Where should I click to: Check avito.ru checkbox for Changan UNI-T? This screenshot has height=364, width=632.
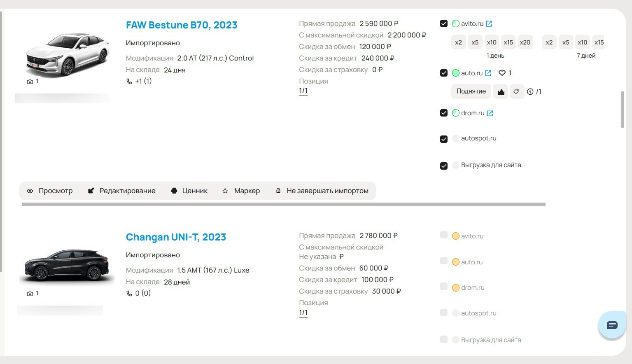444,235
